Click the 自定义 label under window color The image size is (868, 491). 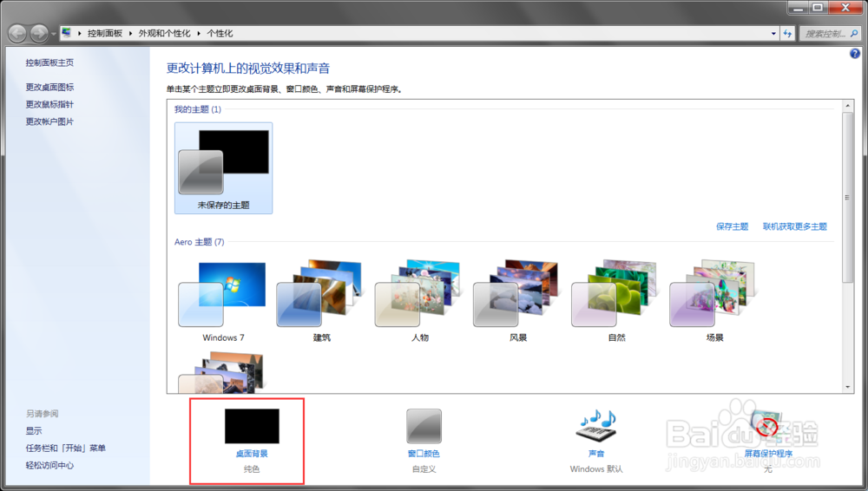pyautogui.click(x=424, y=468)
